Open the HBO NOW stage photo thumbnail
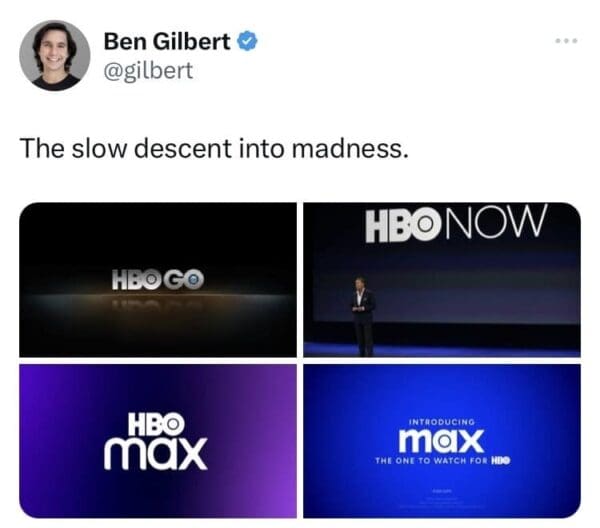 (442, 280)
